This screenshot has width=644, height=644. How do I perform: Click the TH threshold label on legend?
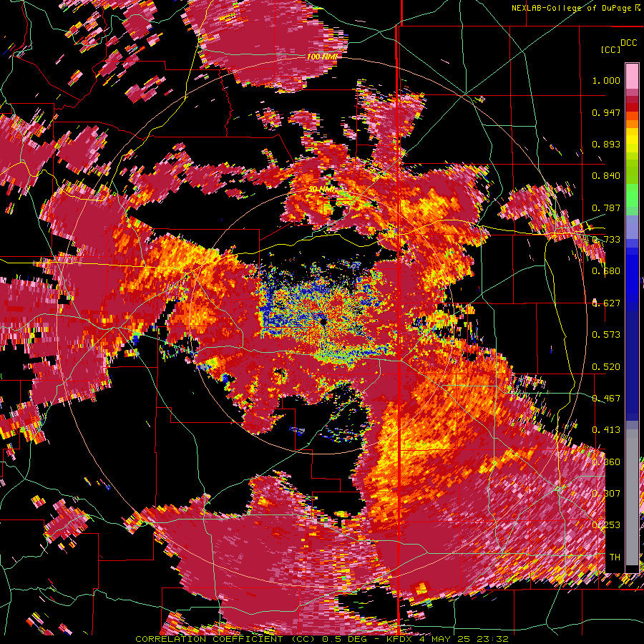[615, 557]
